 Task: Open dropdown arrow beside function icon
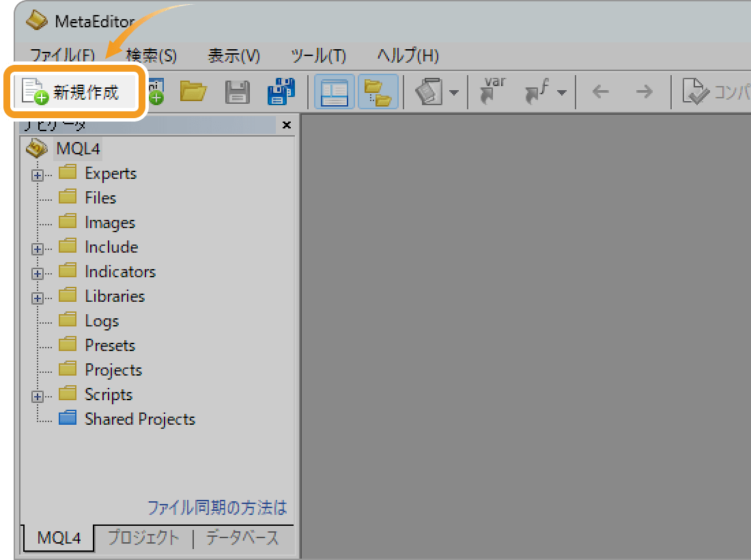coord(562,92)
